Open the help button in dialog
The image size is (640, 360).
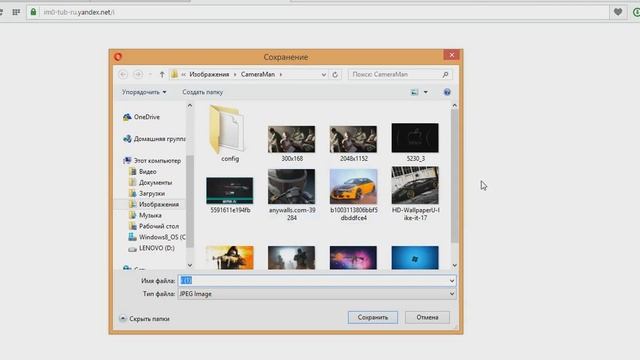tap(447, 92)
